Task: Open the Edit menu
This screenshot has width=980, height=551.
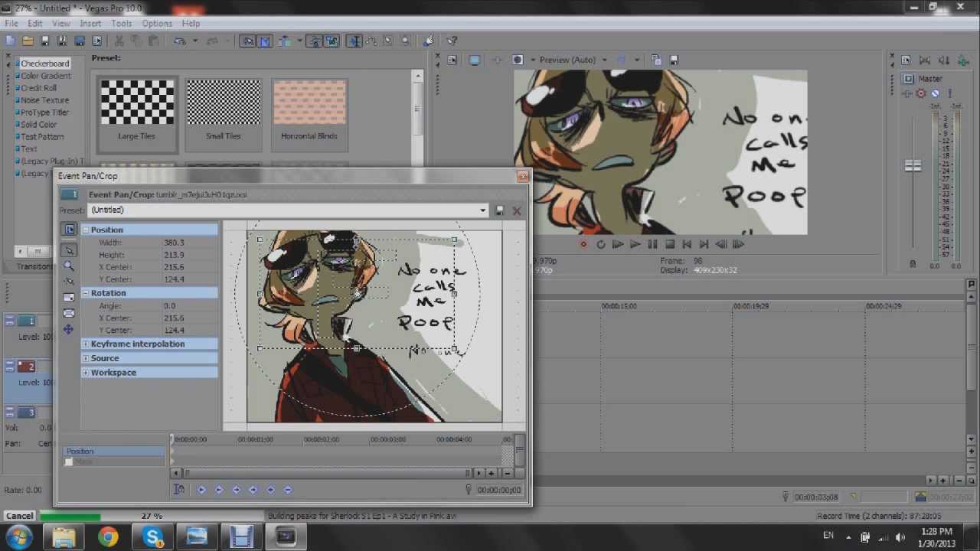Action: tap(35, 24)
